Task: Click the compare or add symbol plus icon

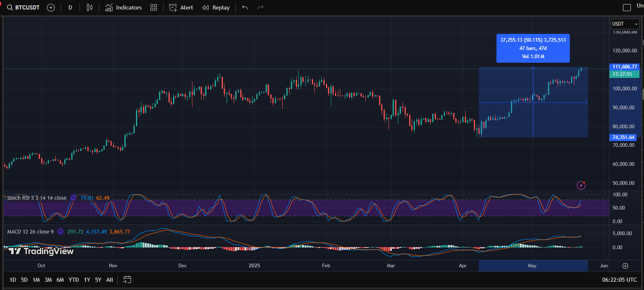Action: [x=51, y=7]
